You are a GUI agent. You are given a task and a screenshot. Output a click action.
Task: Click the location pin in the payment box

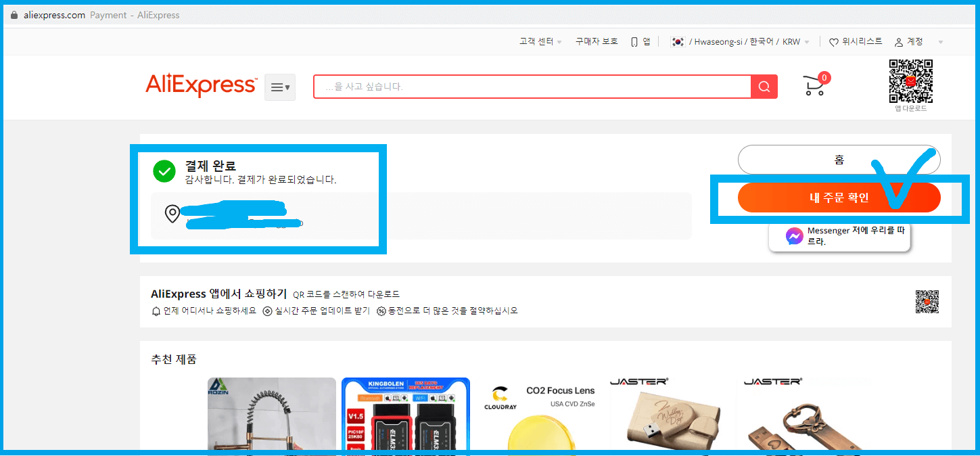[x=172, y=214]
